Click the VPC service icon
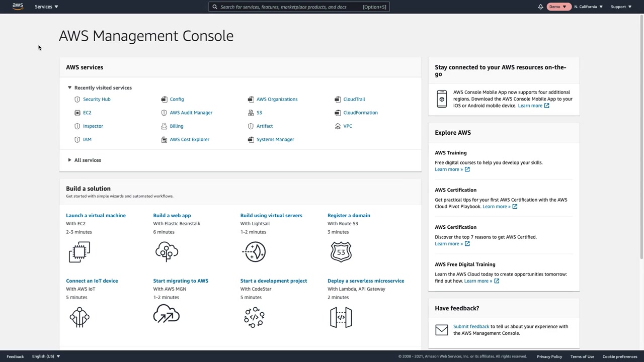 [x=338, y=126]
